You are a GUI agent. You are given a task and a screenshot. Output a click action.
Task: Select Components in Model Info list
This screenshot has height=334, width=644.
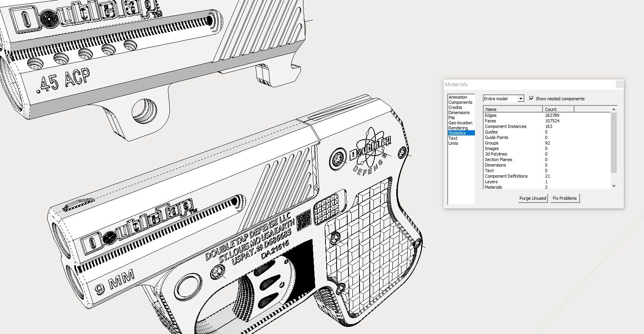[x=460, y=102]
